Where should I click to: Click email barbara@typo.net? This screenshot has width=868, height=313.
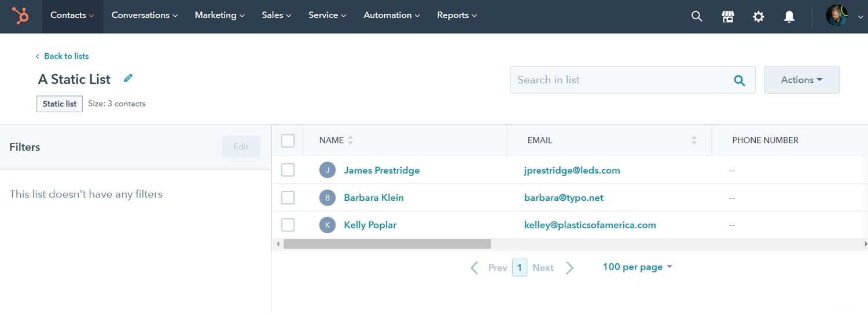pyautogui.click(x=564, y=197)
